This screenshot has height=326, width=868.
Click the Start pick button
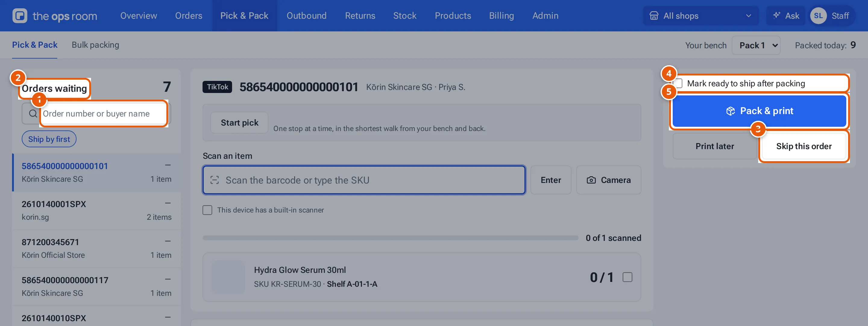pos(239,123)
